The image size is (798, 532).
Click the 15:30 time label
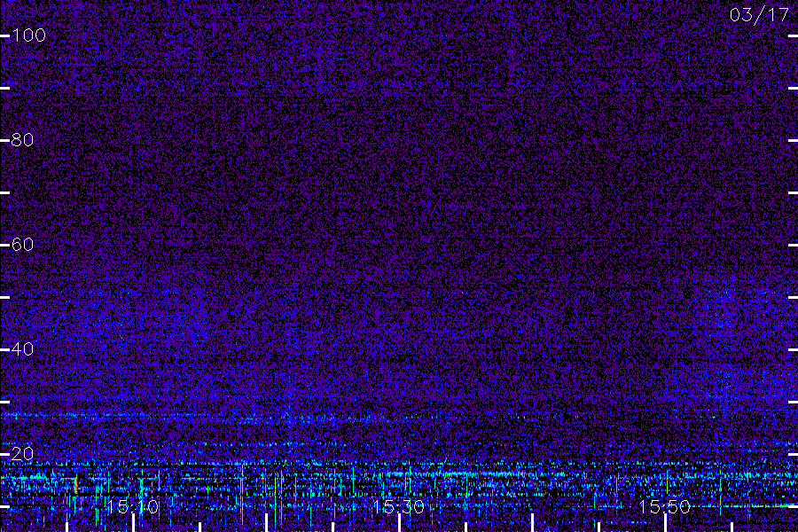point(398,506)
